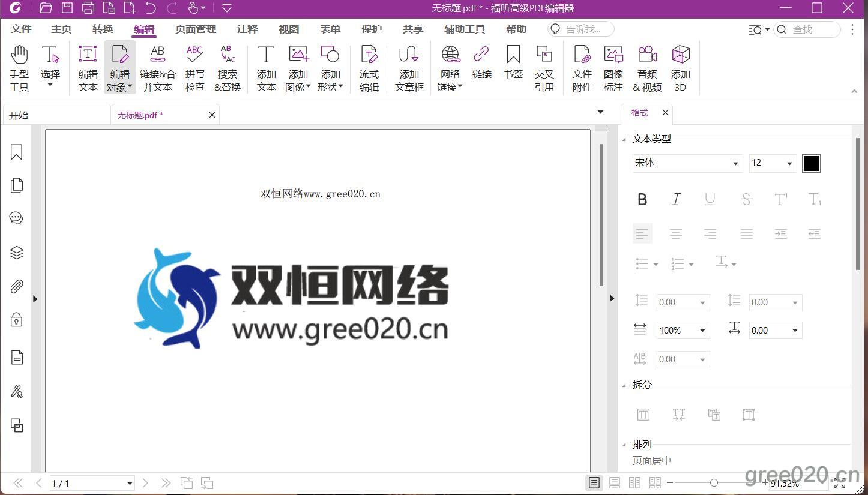Switch to the 主页 ribbon tab
Screen dimensions: 868x495
click(x=61, y=29)
